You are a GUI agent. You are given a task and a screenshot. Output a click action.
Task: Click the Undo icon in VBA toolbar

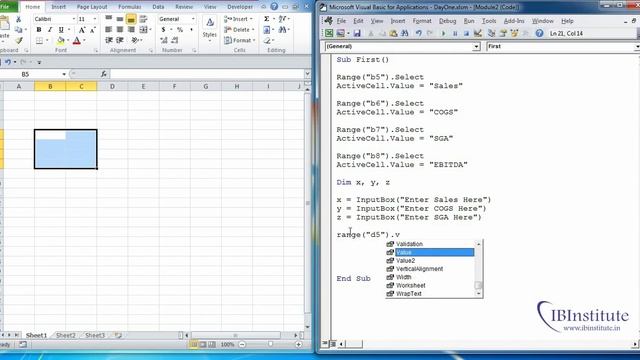[418, 33]
